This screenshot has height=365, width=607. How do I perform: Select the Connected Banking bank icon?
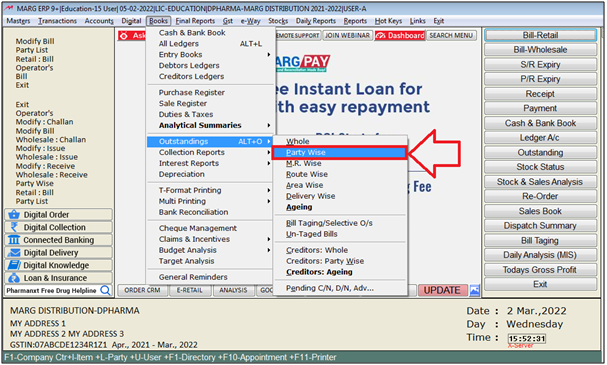point(14,240)
